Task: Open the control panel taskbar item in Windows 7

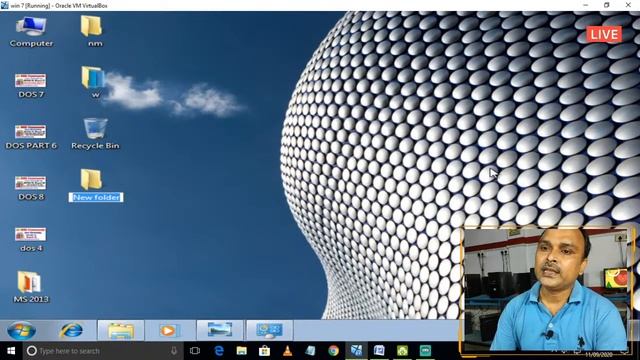Action: (269, 330)
